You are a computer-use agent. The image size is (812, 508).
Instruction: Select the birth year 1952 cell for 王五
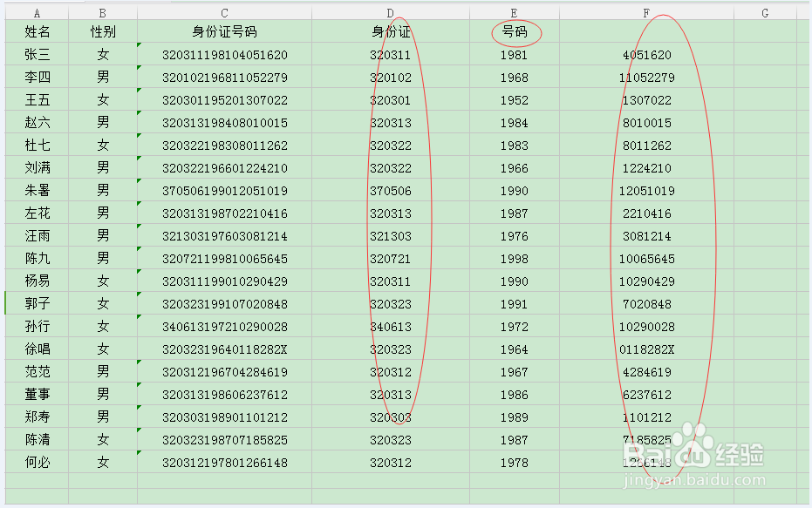click(514, 99)
